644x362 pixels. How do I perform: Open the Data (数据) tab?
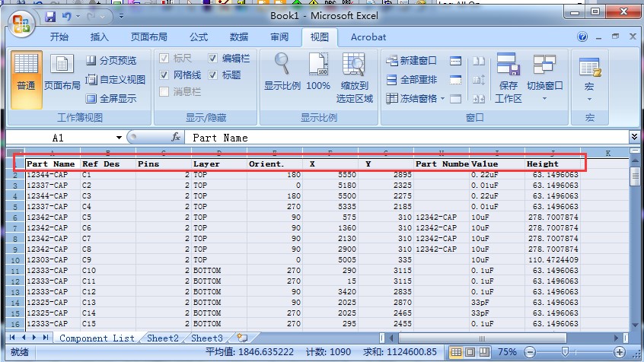pyautogui.click(x=239, y=37)
